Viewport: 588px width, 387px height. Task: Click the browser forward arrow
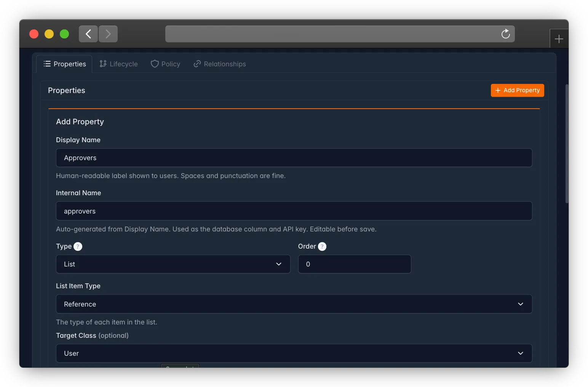point(108,34)
